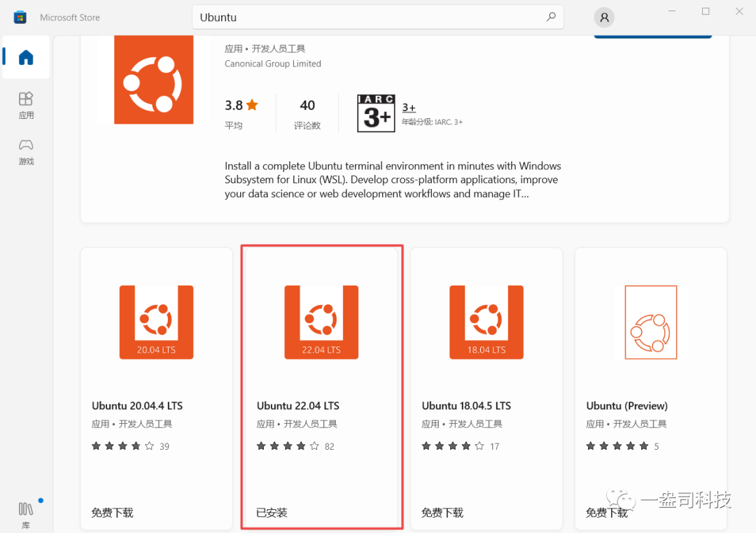The height and width of the screenshot is (533, 756).
Task: Click into the Ubuntu search field
Action: (x=377, y=17)
